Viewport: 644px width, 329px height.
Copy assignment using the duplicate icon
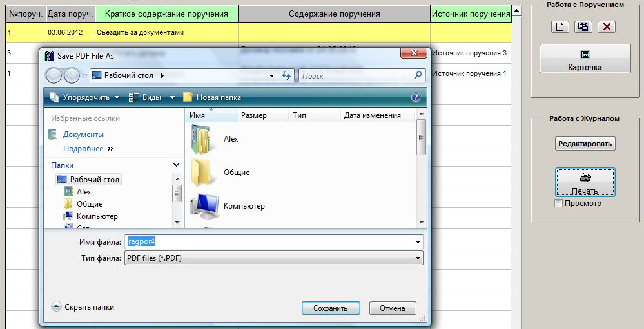(x=583, y=26)
